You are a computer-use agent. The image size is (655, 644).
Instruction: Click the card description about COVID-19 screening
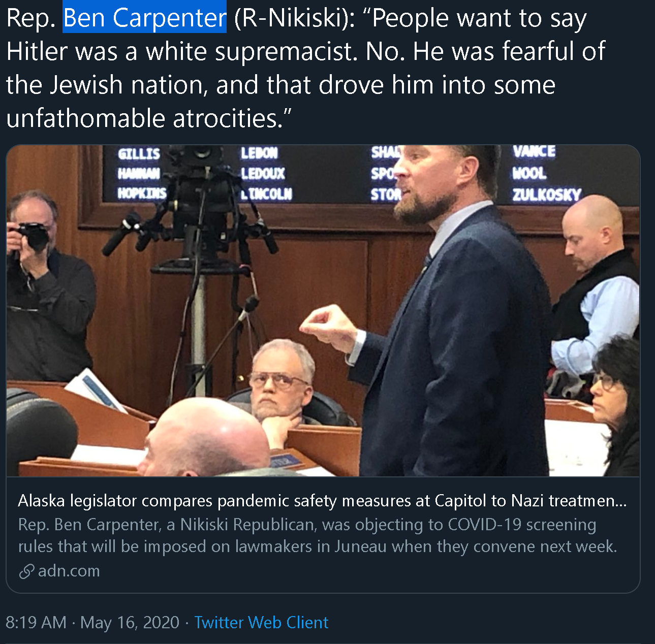click(317, 535)
